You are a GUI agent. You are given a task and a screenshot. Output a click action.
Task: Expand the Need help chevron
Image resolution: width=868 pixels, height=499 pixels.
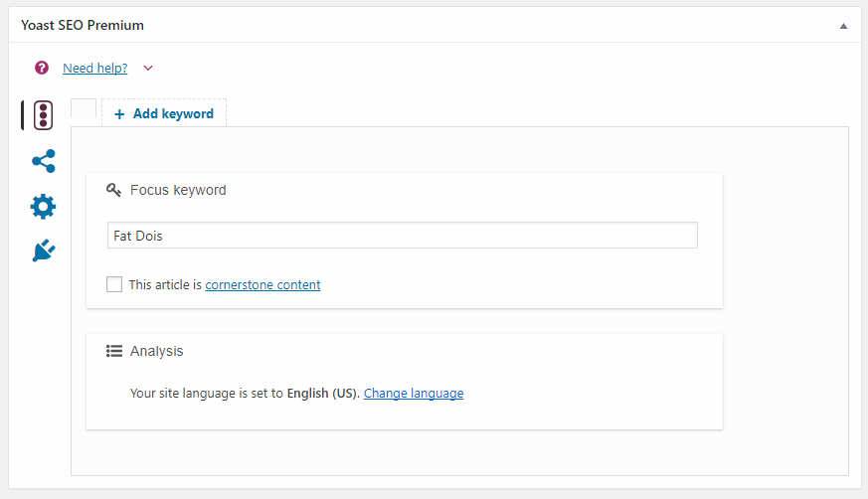coord(148,68)
